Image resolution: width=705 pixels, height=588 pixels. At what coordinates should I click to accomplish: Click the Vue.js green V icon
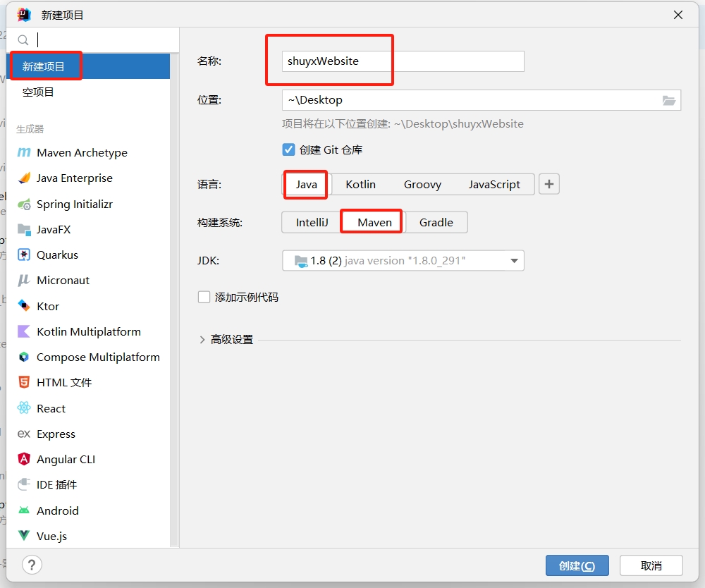coord(24,535)
